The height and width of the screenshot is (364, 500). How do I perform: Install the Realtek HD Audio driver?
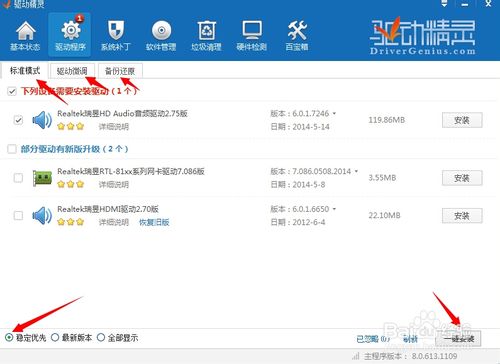click(462, 120)
